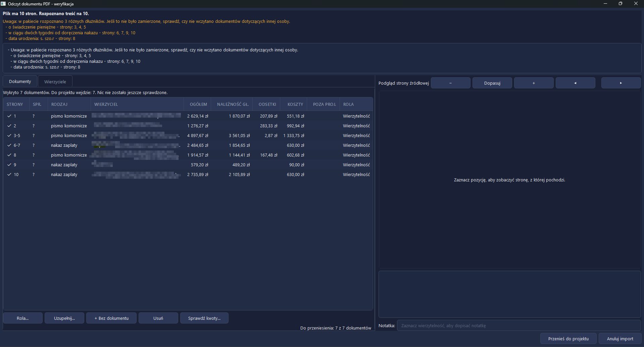Image resolution: width=644 pixels, height=347 pixels.
Task: Click SPR. column header
Action: (x=38, y=104)
